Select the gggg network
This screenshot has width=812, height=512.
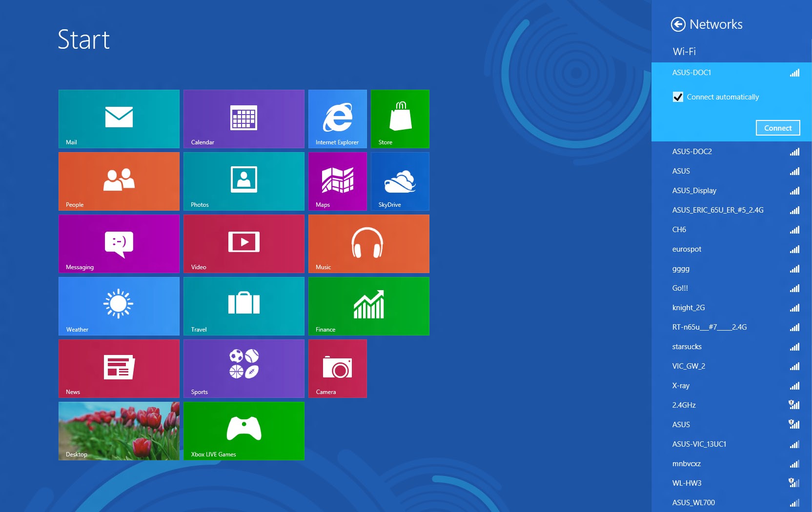pyautogui.click(x=731, y=269)
